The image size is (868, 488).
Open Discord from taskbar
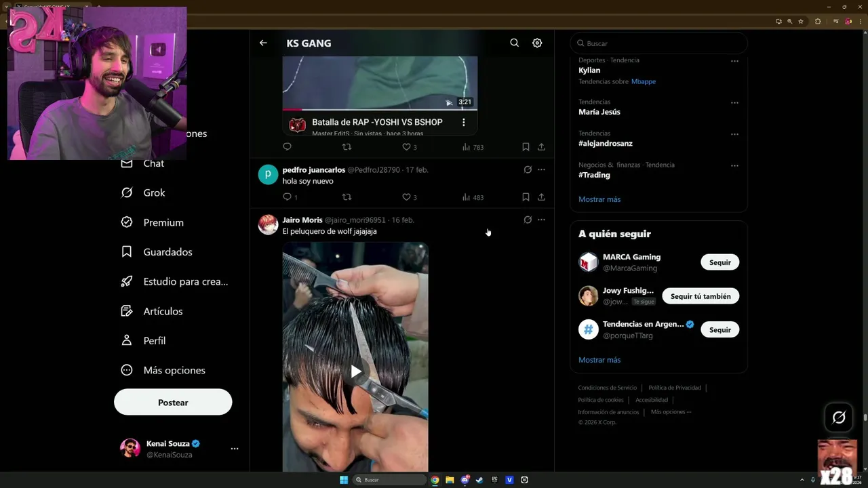tap(465, 480)
